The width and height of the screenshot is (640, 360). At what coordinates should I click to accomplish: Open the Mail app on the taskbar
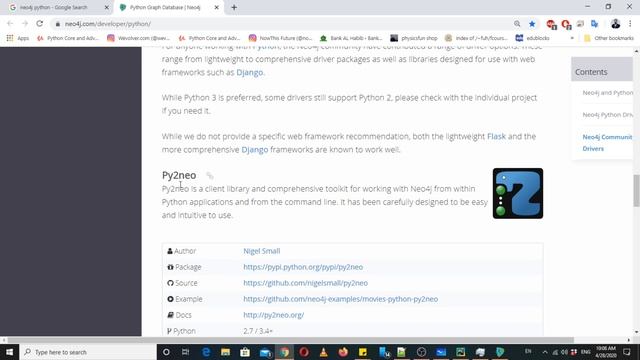(x=265, y=352)
